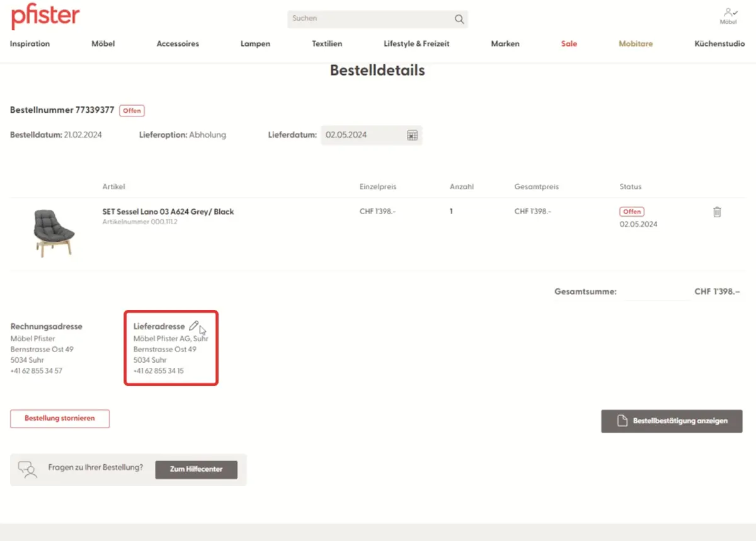Click the chat help icon beside Fragen
Viewport: 756px width, 541px height.
(x=27, y=469)
